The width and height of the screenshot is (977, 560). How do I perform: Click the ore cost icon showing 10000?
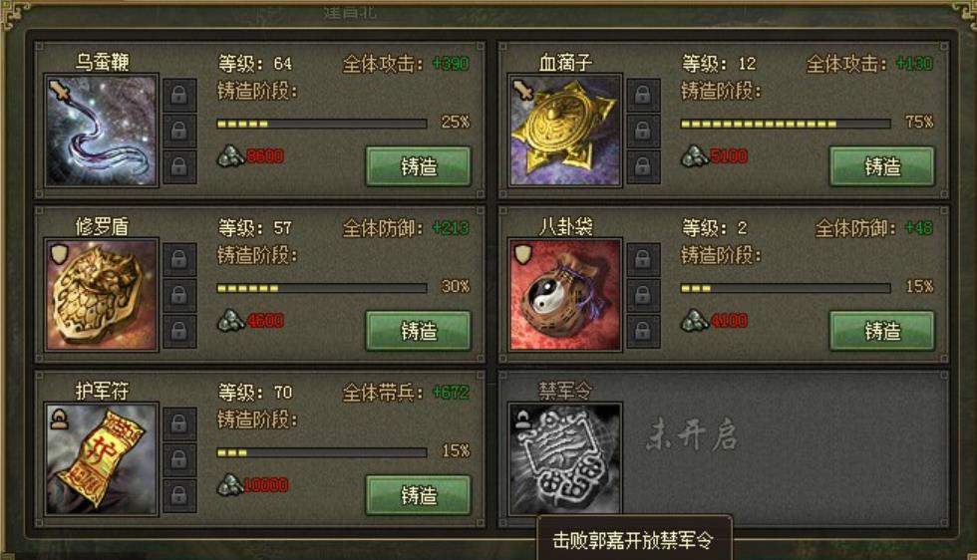coord(230,484)
